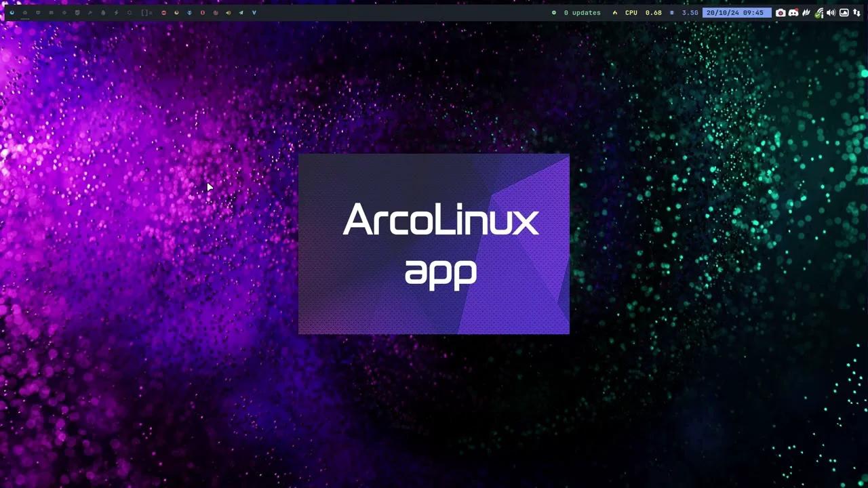The image size is (868, 488).
Task: Launch the red Opera "O" icon
Action: pos(203,13)
